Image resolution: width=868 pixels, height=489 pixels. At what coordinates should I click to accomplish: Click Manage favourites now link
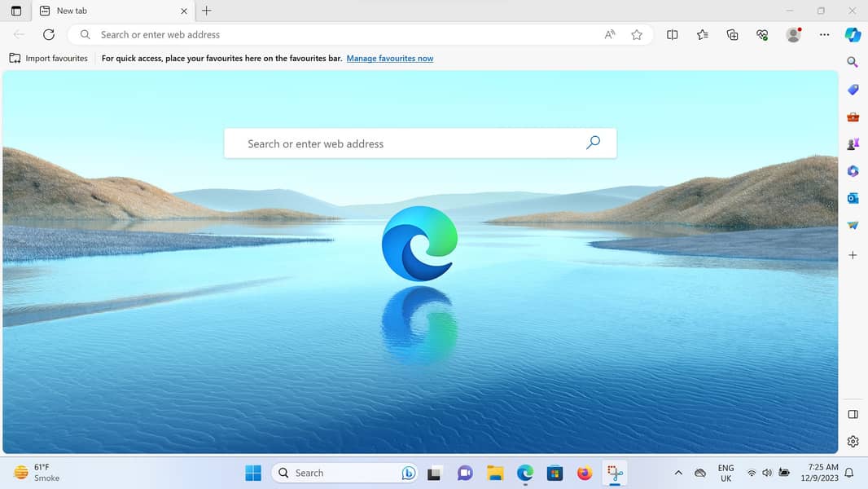[389, 59]
